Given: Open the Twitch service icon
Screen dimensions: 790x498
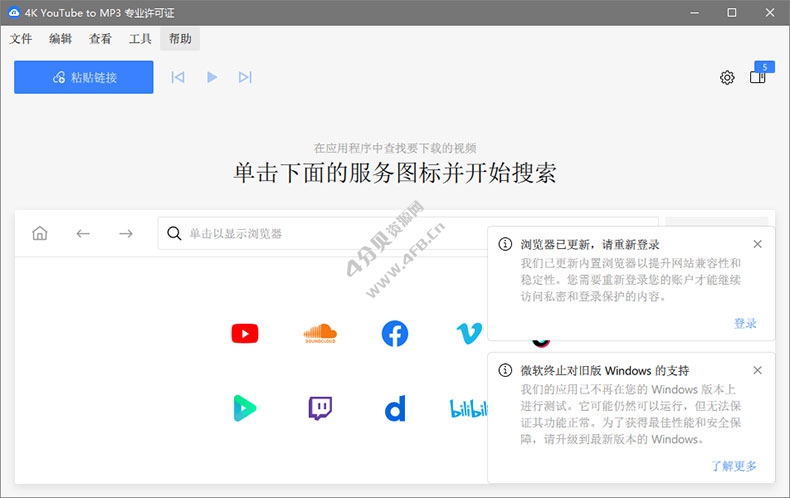Looking at the screenshot, I should (320, 408).
